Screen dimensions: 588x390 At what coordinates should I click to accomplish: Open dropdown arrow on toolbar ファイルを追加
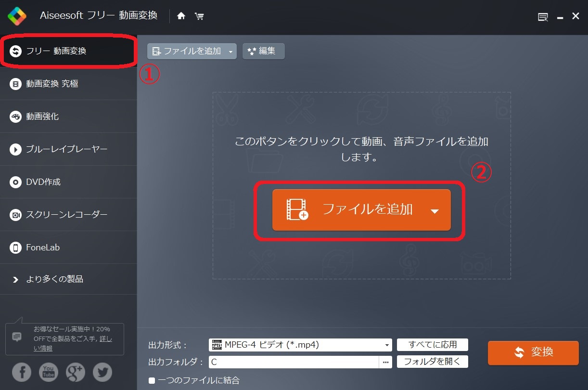pyautogui.click(x=231, y=52)
